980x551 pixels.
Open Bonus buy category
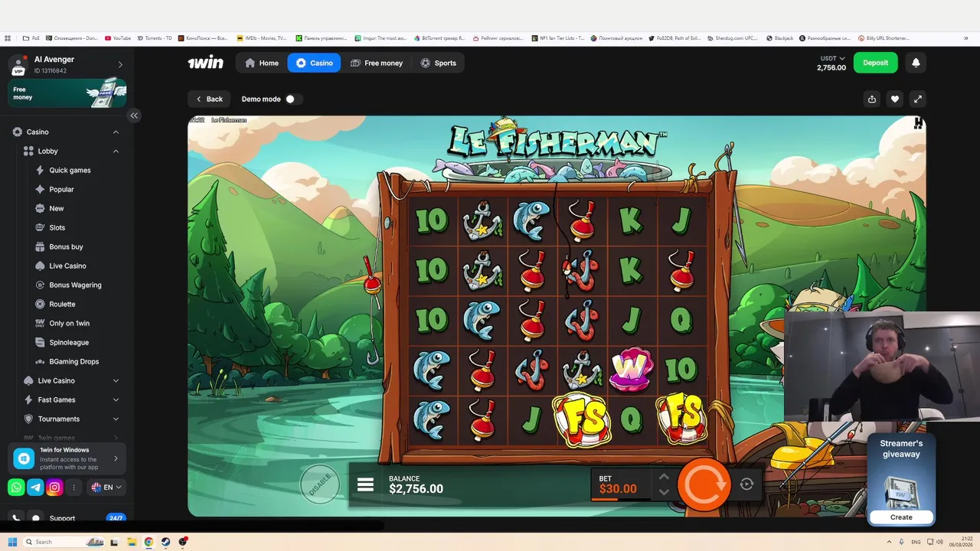click(x=66, y=246)
